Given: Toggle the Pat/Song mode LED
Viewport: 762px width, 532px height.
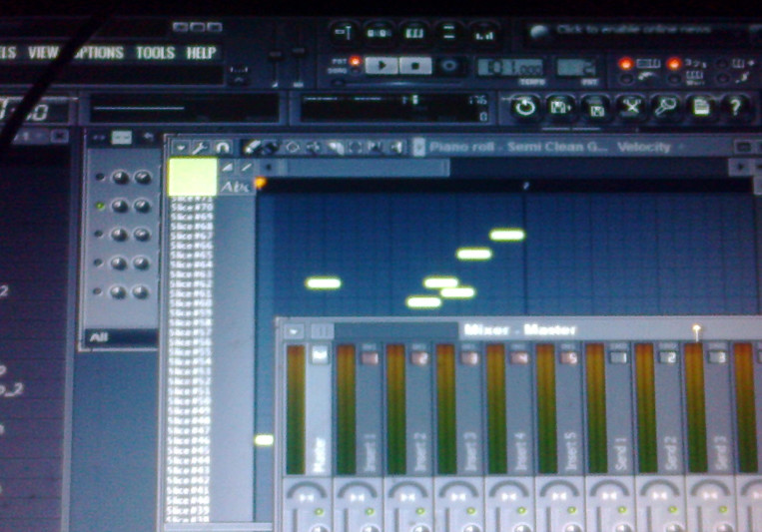Looking at the screenshot, I should point(356,62).
